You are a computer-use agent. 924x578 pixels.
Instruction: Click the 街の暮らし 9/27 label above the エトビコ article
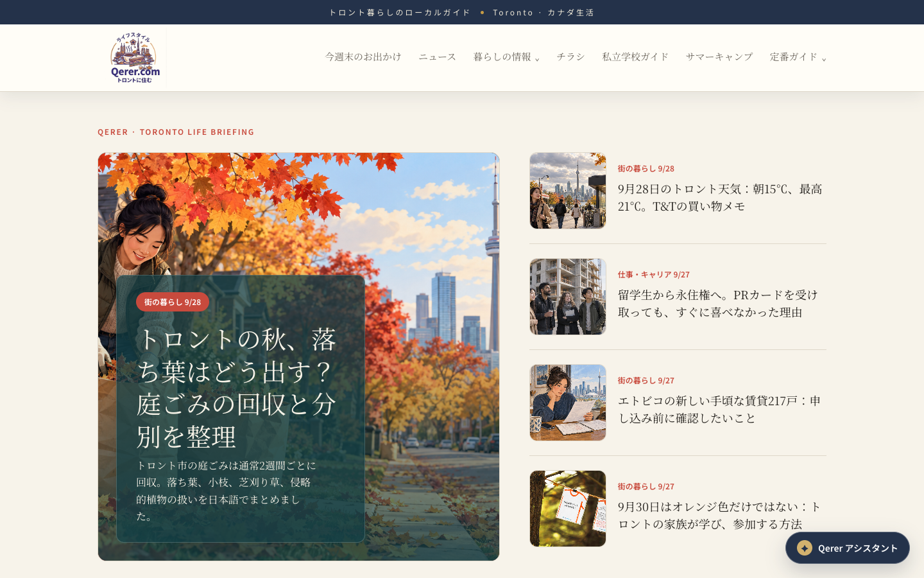[646, 380]
